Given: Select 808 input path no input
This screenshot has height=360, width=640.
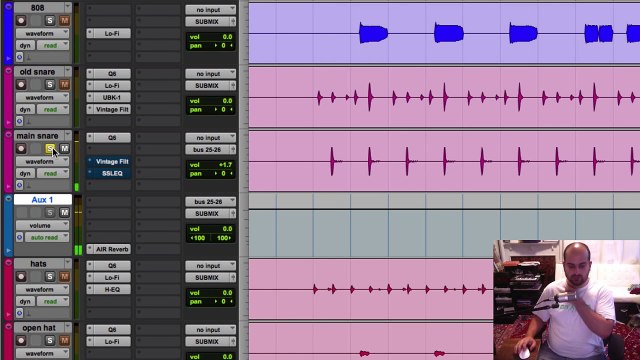Looking at the screenshot, I should tap(211, 9).
